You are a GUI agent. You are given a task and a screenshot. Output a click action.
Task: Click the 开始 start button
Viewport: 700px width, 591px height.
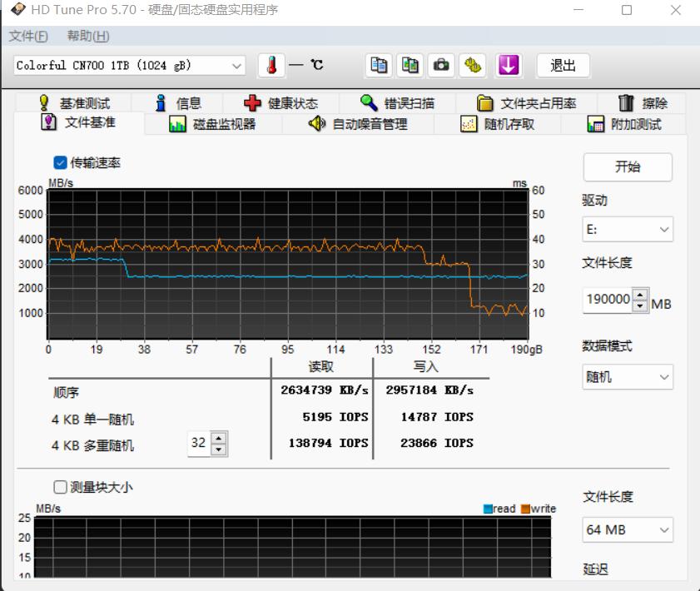click(x=628, y=167)
